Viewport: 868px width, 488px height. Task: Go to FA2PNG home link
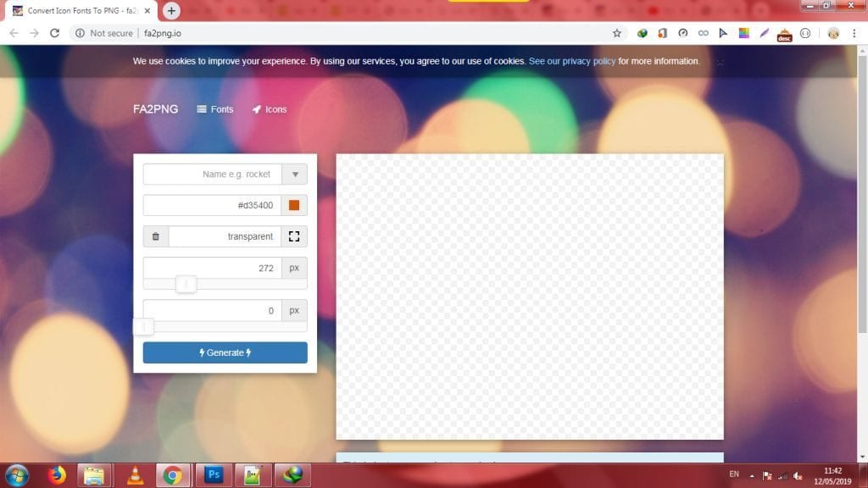156,109
